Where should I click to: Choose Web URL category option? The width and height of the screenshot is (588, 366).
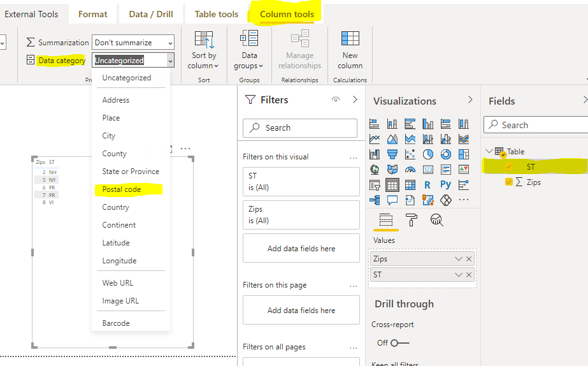pos(118,282)
